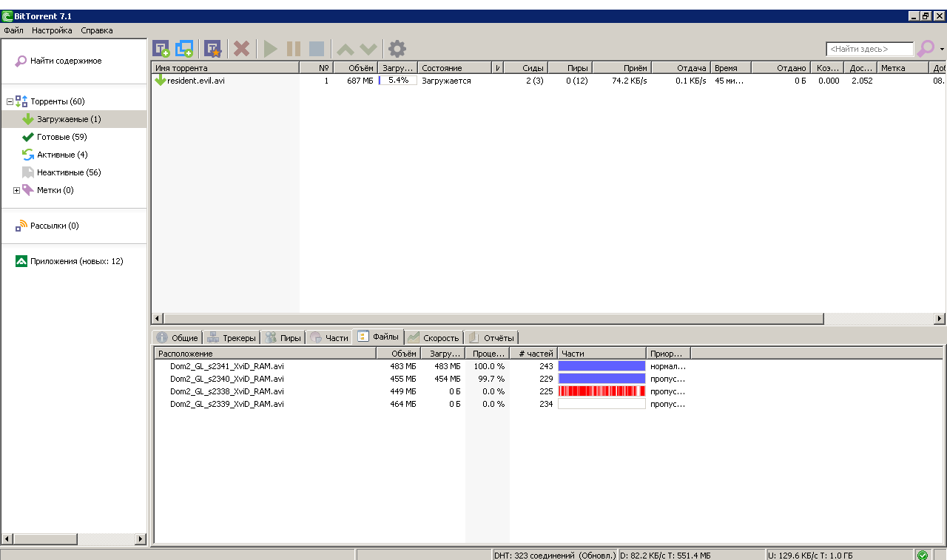Click DHT: 323 соединений status entry
The image size is (947, 560).
point(554,555)
